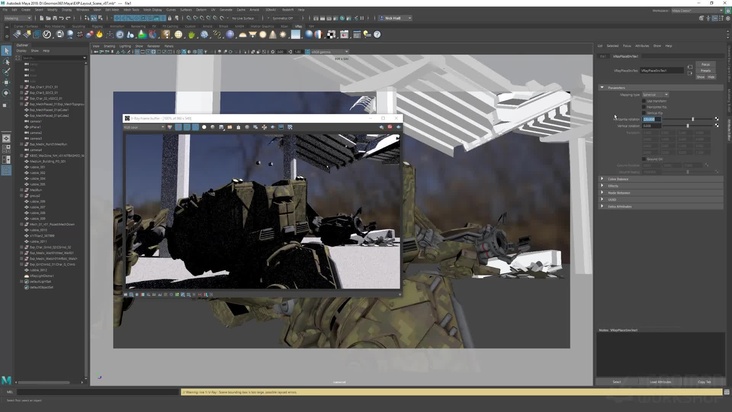Click the Load Attributes button
This screenshot has height=412, width=732.
click(661, 382)
